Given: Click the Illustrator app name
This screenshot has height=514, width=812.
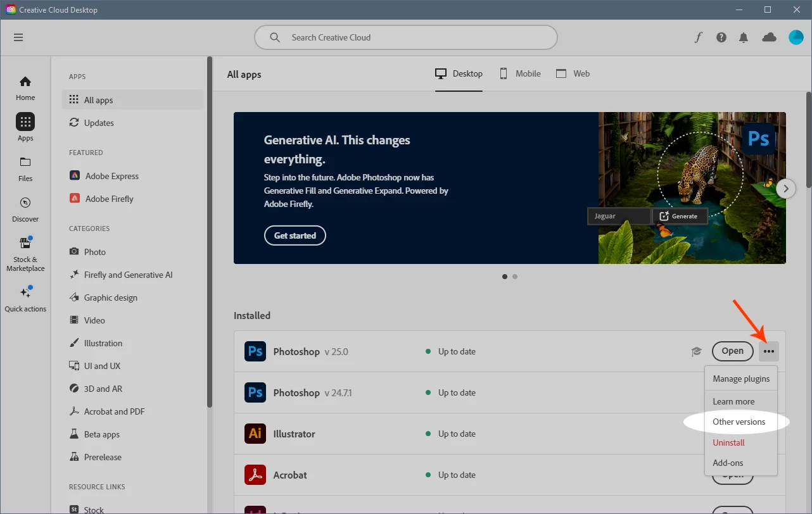Looking at the screenshot, I should (294, 434).
